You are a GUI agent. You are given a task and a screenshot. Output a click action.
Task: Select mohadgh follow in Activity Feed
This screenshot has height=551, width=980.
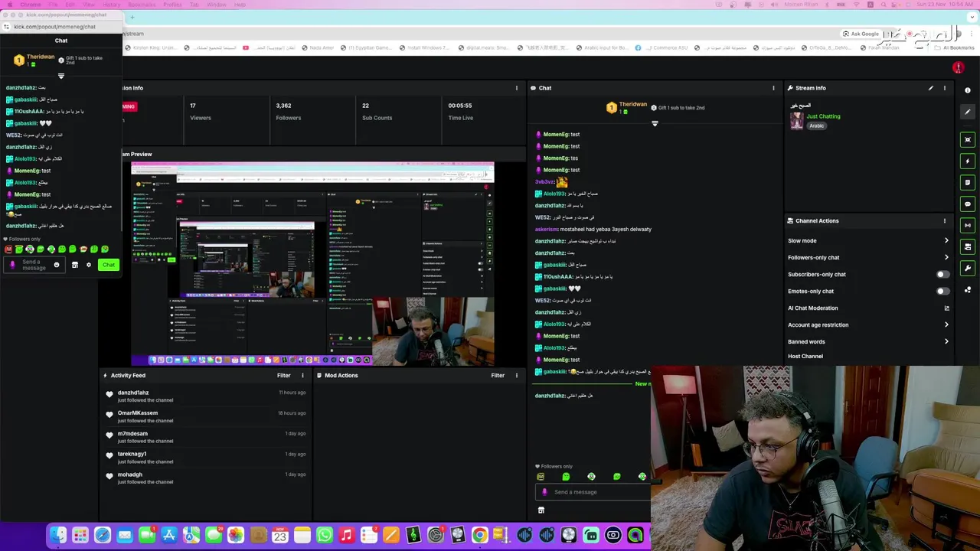pyautogui.click(x=207, y=478)
